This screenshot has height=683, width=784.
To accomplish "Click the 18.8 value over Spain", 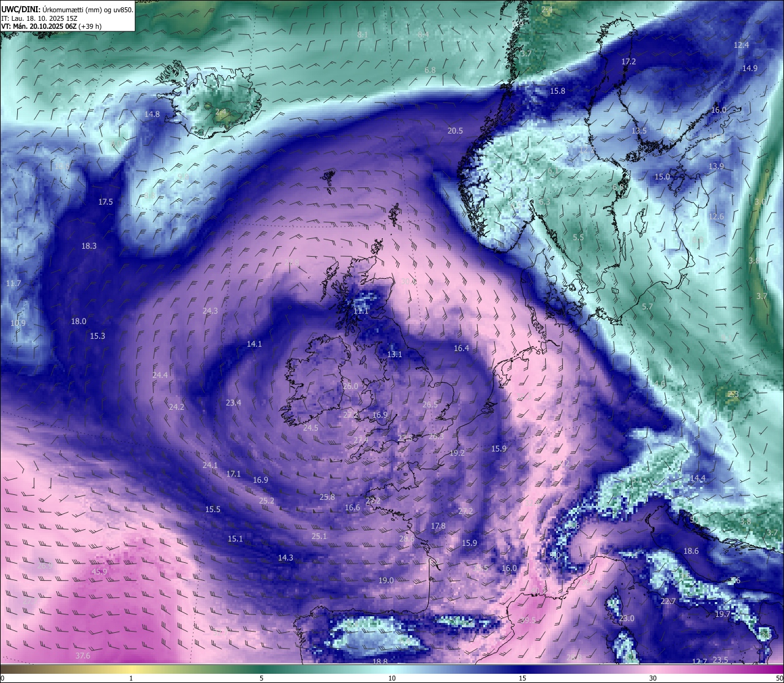I will [x=380, y=661].
